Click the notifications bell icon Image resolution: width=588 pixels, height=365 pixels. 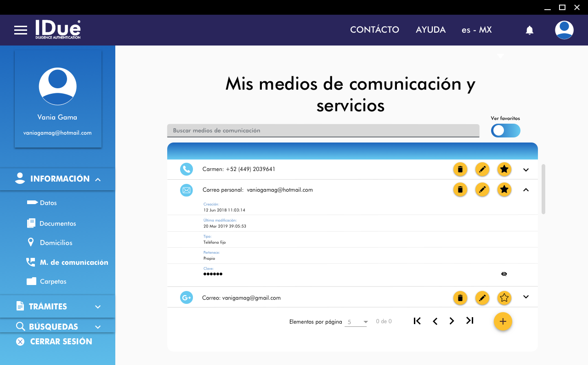tap(529, 30)
